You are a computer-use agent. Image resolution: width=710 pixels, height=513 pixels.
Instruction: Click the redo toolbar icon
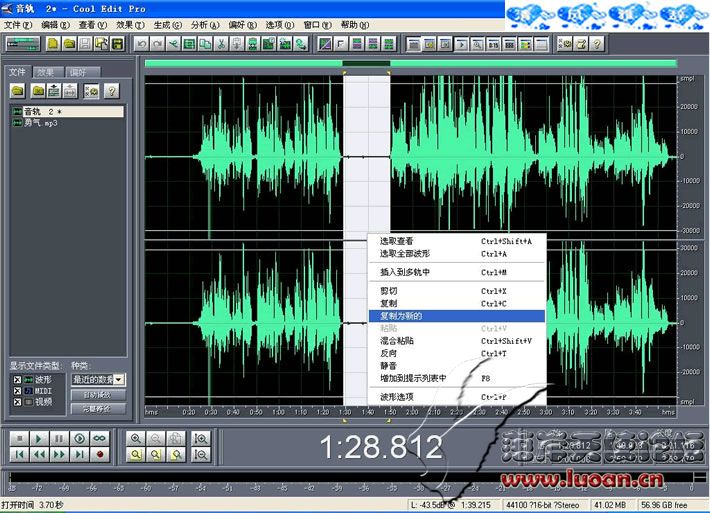click(157, 44)
